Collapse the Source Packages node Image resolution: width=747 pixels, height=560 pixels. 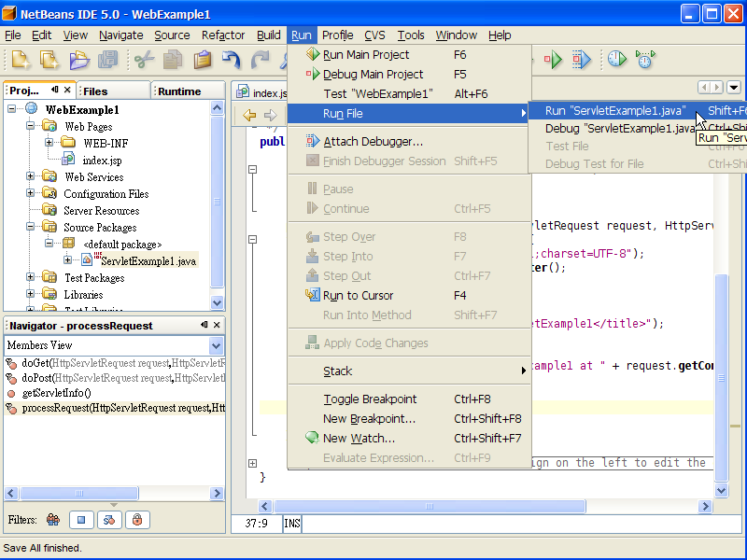pos(31,227)
